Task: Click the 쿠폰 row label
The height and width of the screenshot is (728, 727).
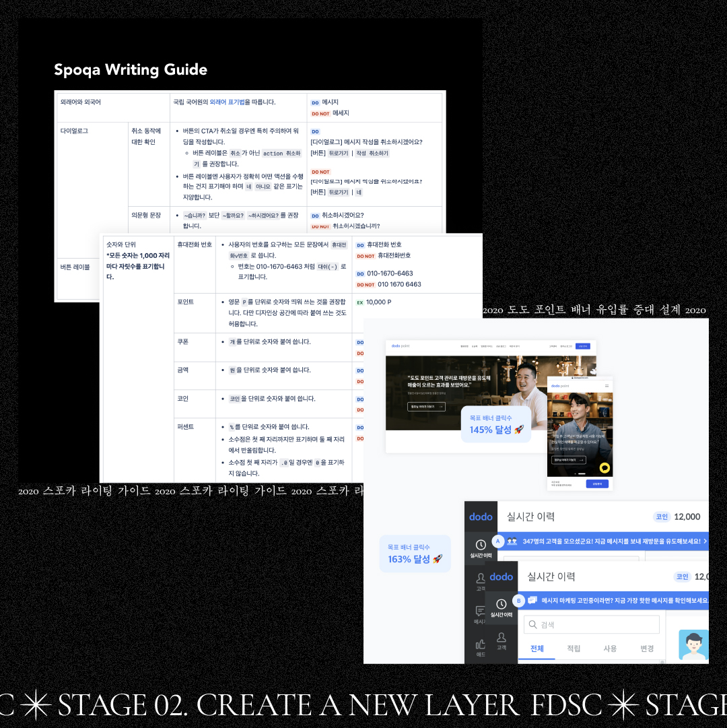Action: (x=183, y=341)
